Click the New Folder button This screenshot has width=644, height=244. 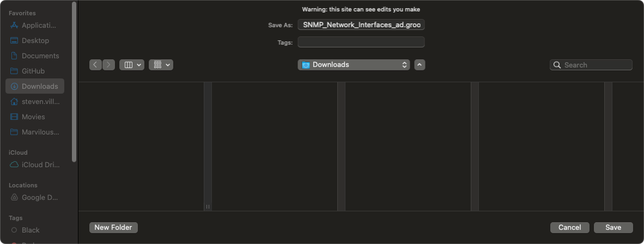click(x=113, y=228)
